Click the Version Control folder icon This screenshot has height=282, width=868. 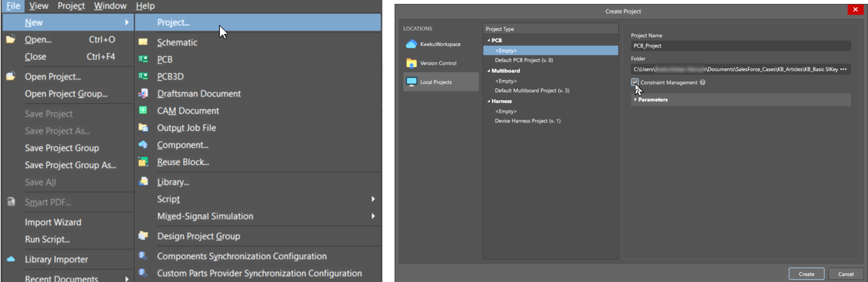411,63
